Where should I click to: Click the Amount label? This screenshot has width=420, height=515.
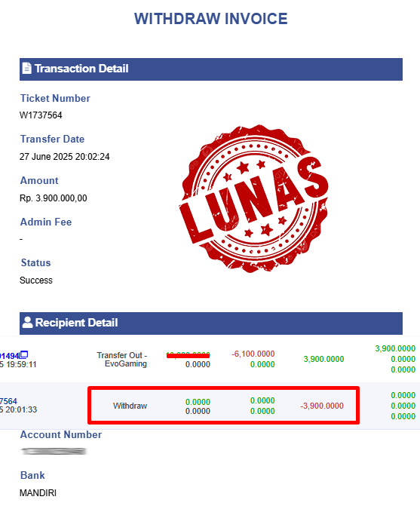click(x=39, y=180)
